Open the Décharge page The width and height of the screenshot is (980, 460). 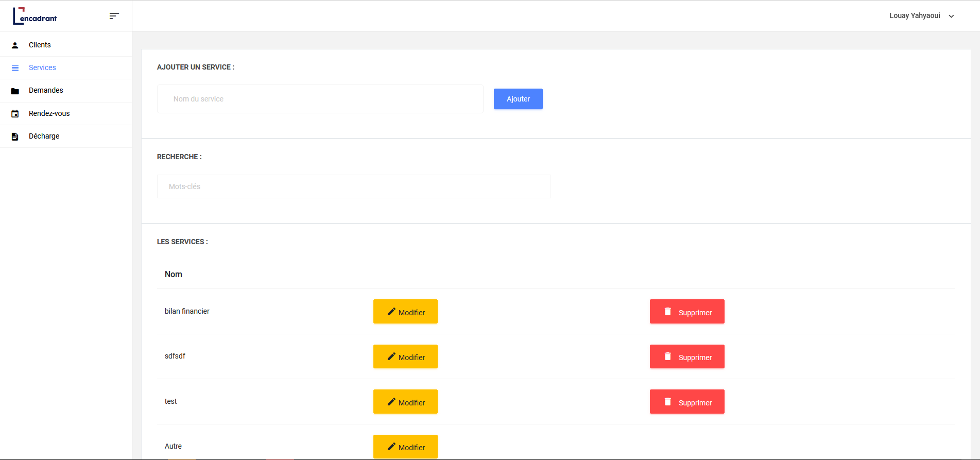tap(66, 136)
